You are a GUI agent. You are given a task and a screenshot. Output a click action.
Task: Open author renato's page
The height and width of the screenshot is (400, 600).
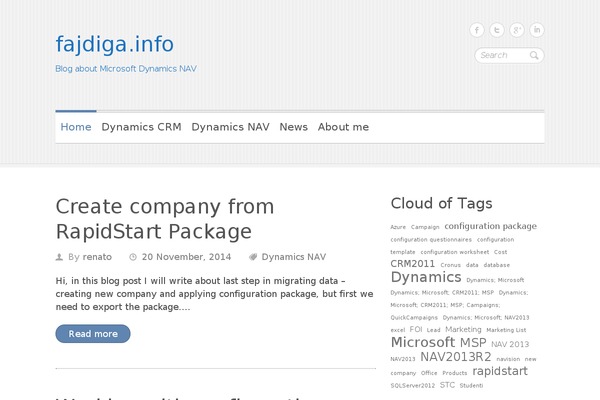pos(97,257)
